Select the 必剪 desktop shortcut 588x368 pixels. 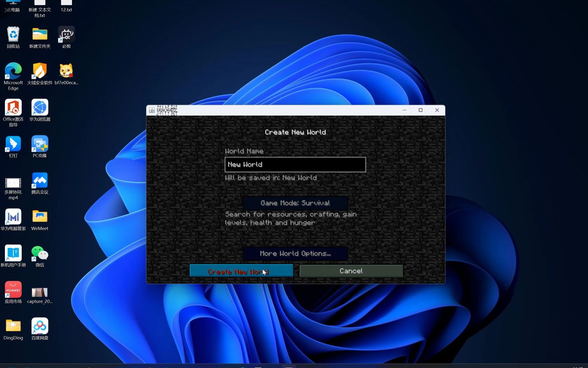click(x=66, y=37)
